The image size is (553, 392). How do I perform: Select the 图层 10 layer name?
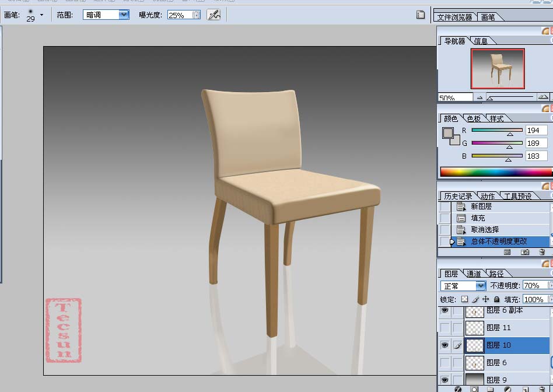click(498, 345)
